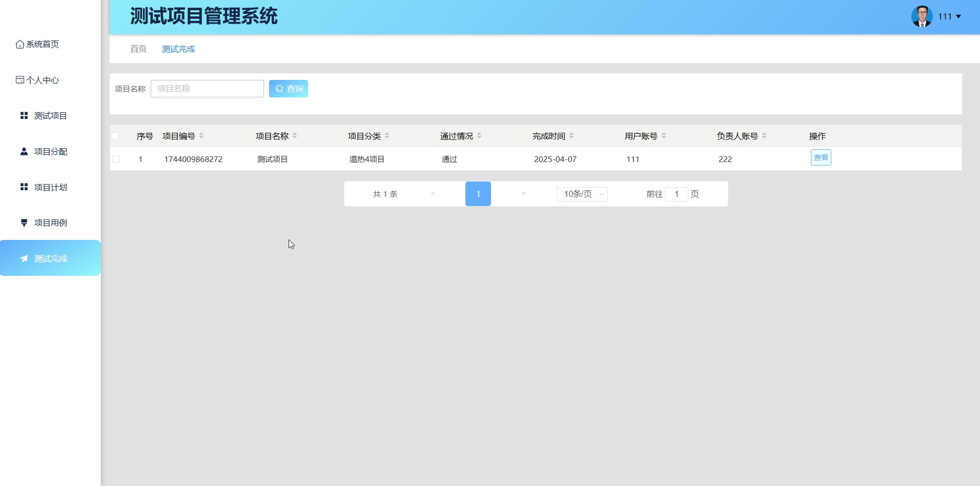Expand the 111 user account menu
This screenshot has height=486, width=980.
pyautogui.click(x=950, y=16)
